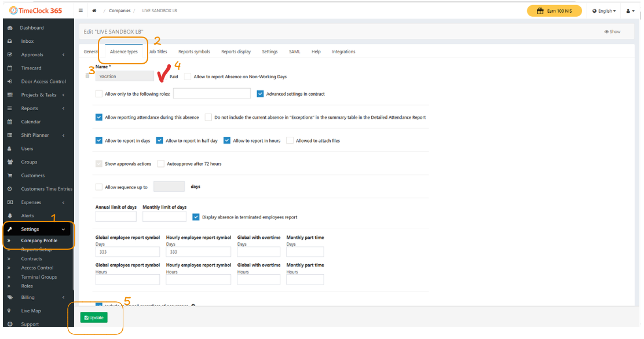Click the Dashboard icon in sidebar
Viewport: 644px width, 339px height.
[x=10, y=28]
